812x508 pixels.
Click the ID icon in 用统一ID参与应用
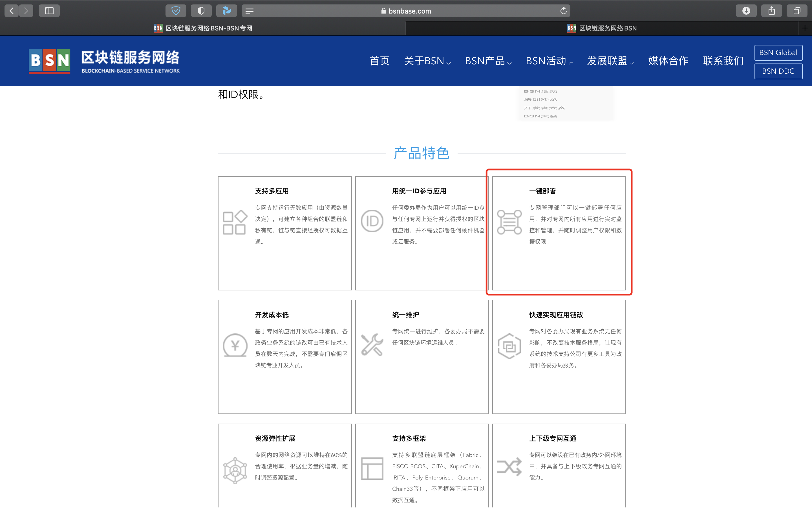point(372,221)
